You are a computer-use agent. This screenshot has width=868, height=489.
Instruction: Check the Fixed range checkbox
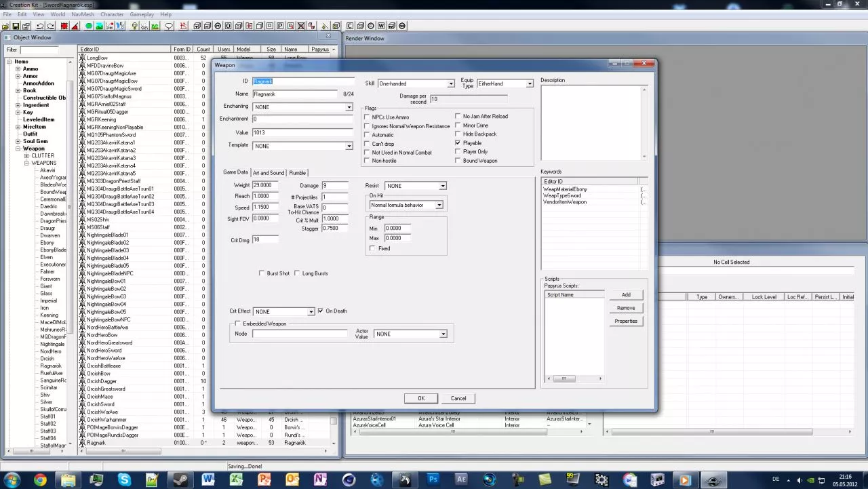click(x=372, y=248)
